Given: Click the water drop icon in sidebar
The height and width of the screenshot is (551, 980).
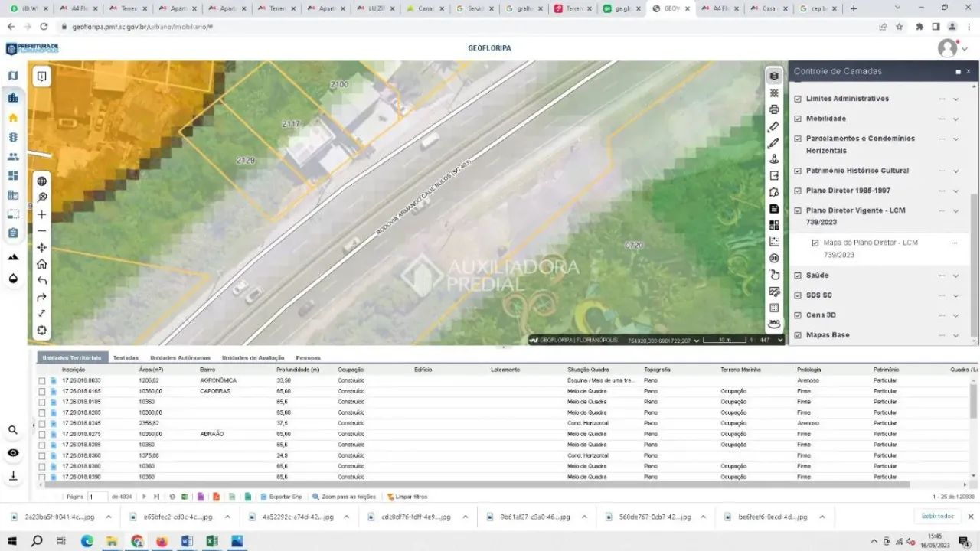Looking at the screenshot, I should tap(13, 279).
